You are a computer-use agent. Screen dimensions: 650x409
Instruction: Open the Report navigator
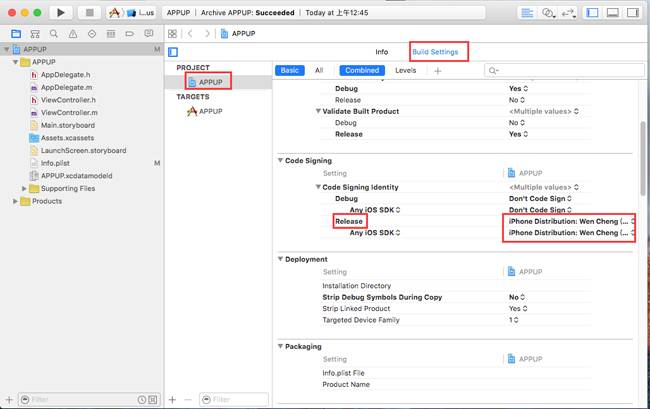(148, 34)
